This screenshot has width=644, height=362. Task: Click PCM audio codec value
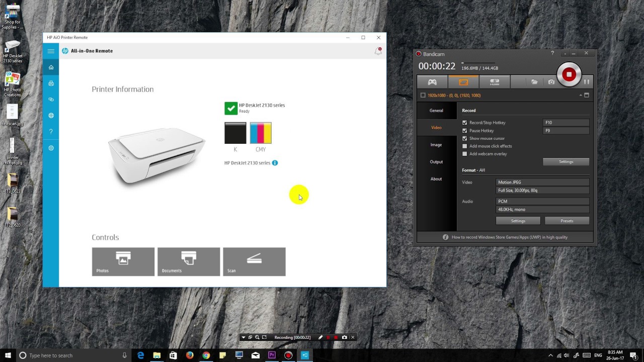pos(542,201)
